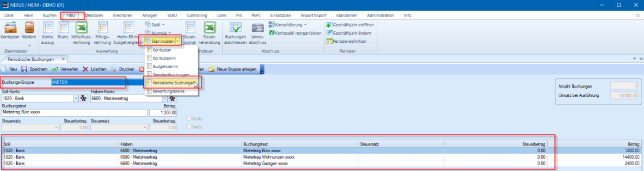
Task: Open the FIBU ribbon tab
Action: click(71, 15)
